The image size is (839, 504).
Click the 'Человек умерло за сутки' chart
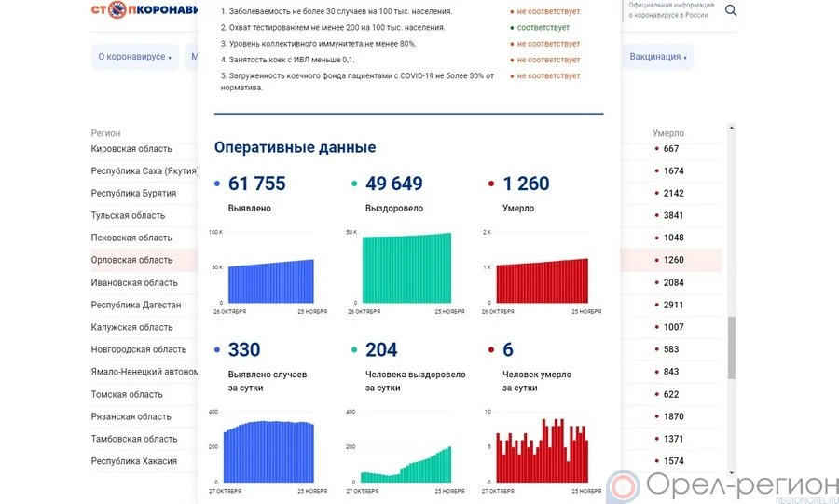[542, 449]
